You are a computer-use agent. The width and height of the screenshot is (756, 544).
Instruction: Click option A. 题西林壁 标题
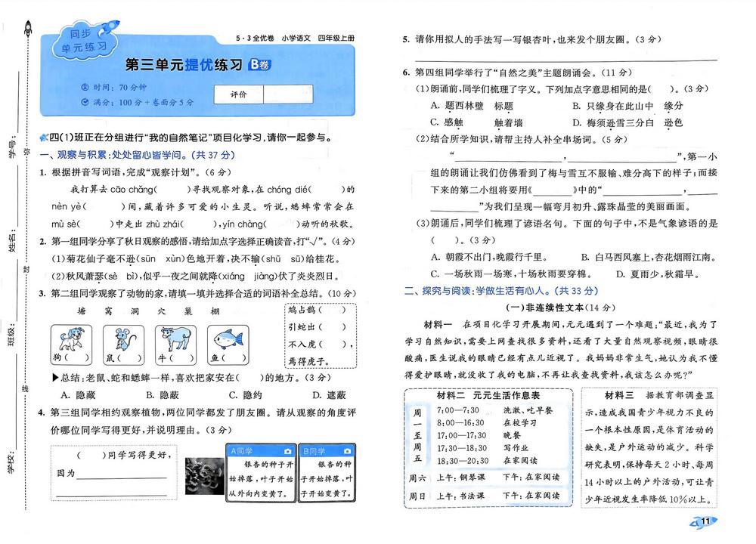(x=472, y=106)
